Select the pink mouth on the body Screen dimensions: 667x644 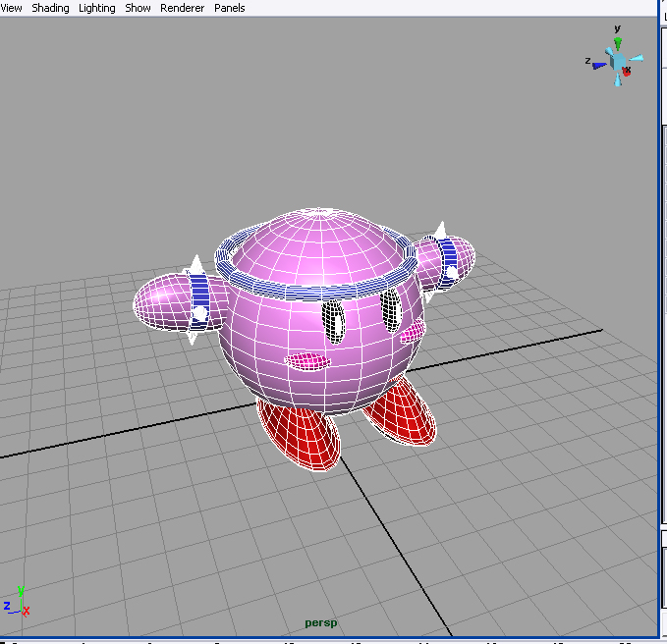click(x=307, y=361)
